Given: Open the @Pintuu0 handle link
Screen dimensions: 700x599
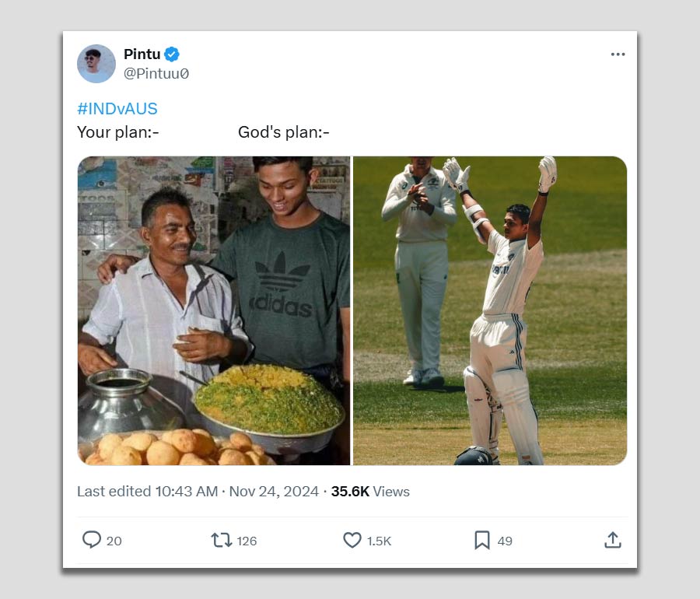Looking at the screenshot, I should click(156, 74).
